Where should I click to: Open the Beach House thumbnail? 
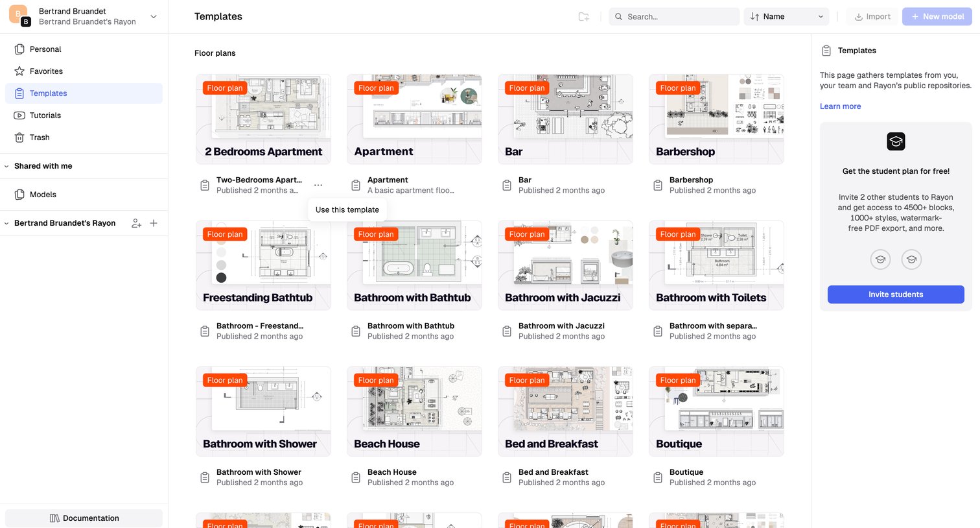[414, 411]
